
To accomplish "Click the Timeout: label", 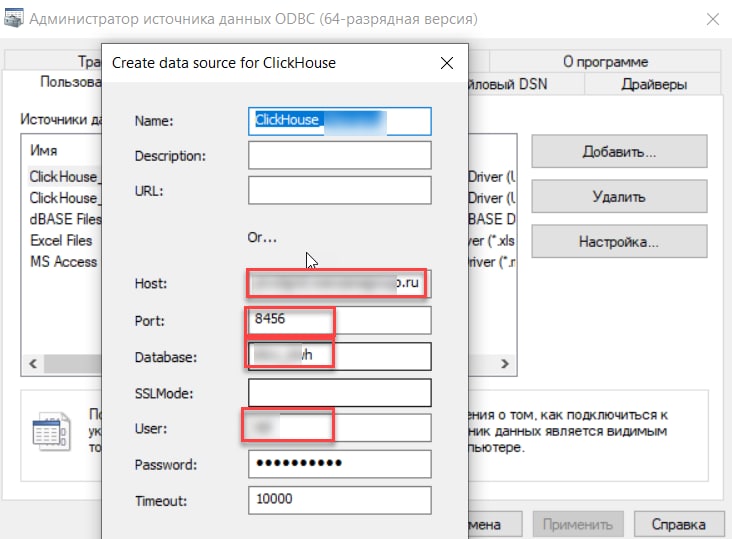I will coord(161,501).
